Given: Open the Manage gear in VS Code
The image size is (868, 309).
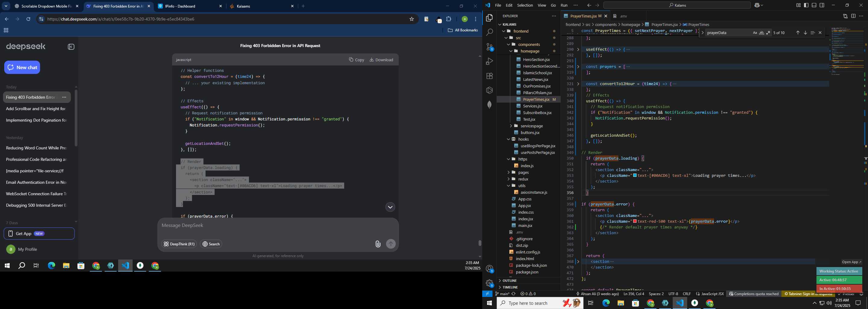Looking at the screenshot, I should pyautogui.click(x=489, y=283).
